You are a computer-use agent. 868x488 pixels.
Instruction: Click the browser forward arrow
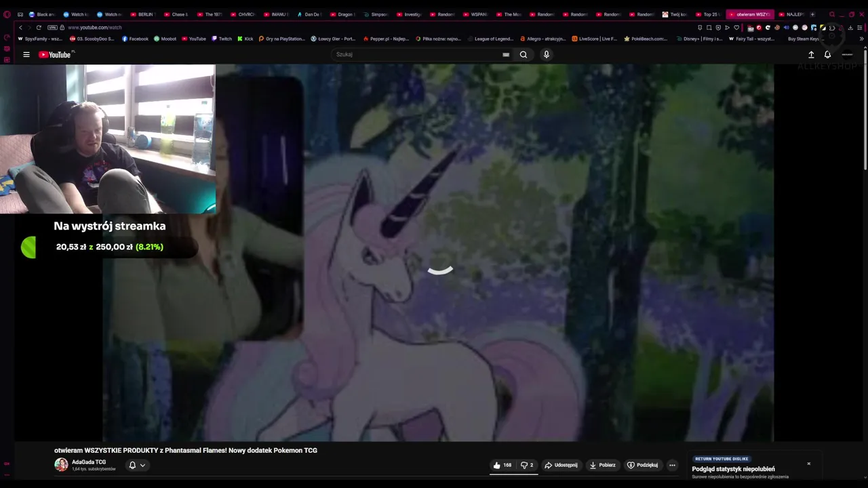(x=28, y=28)
